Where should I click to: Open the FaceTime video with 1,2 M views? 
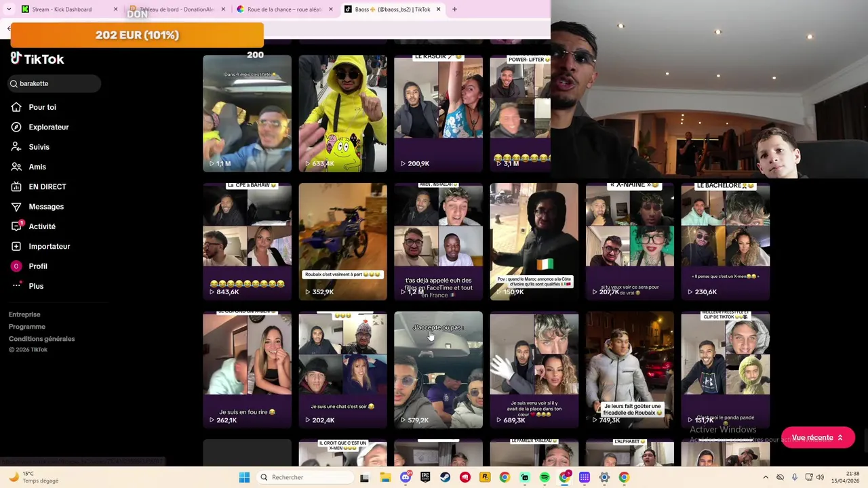(x=438, y=241)
